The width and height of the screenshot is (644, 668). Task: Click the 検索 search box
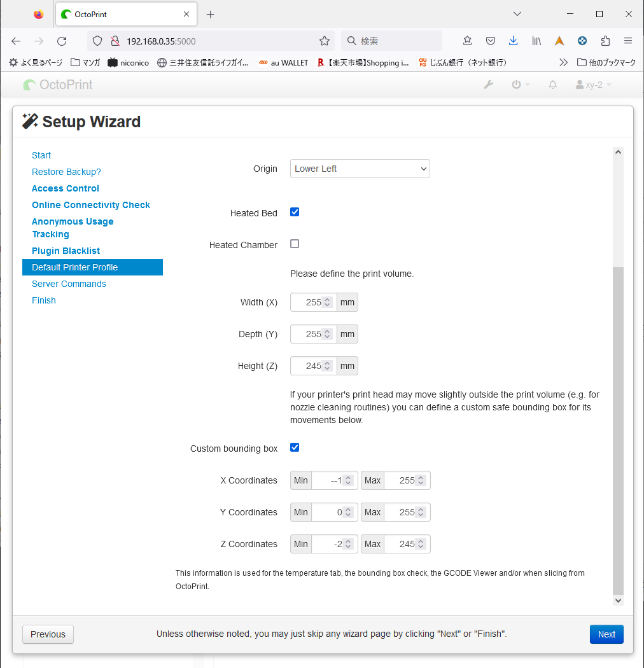coord(392,41)
